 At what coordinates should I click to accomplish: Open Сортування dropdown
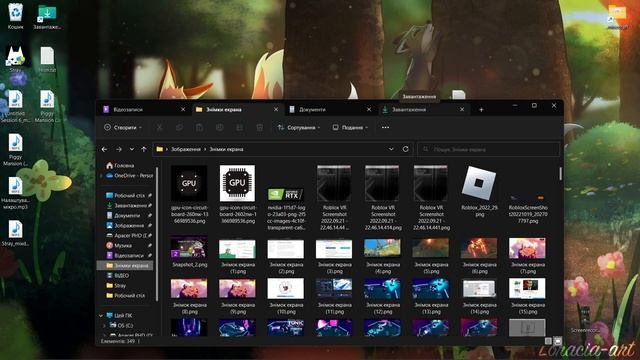(298, 127)
